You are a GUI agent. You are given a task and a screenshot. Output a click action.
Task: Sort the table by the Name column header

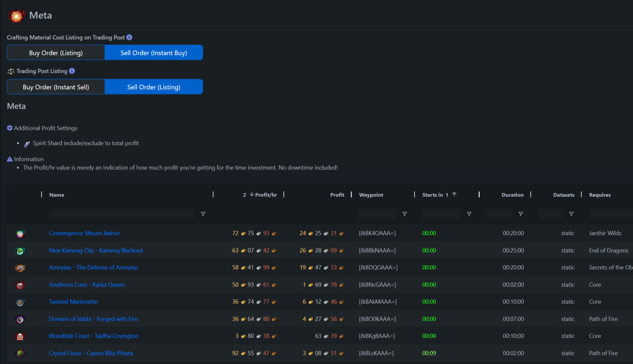point(57,195)
